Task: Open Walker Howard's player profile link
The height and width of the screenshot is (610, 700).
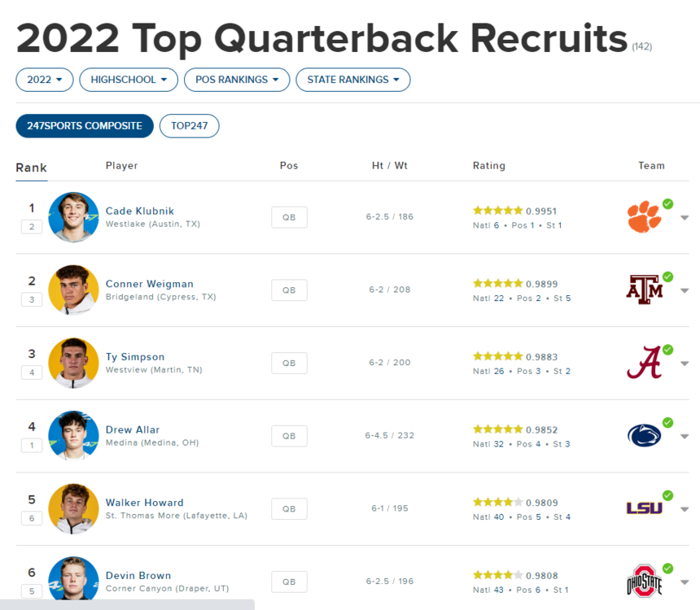Action: tap(145, 503)
